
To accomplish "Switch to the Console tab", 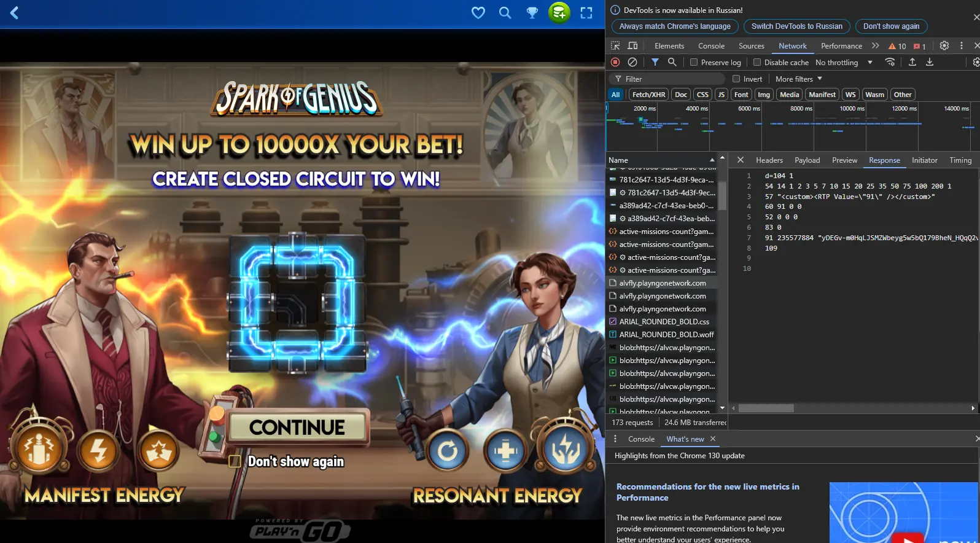I will [711, 46].
